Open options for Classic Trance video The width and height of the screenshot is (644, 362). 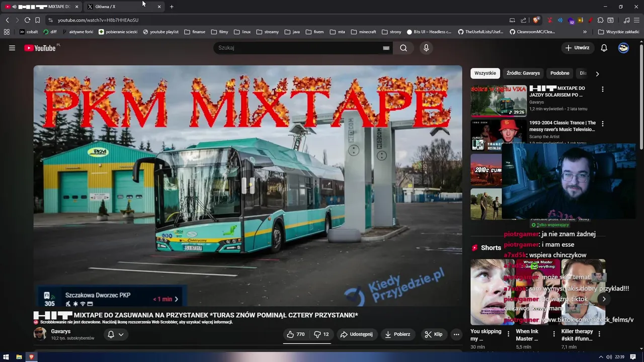tap(602, 123)
